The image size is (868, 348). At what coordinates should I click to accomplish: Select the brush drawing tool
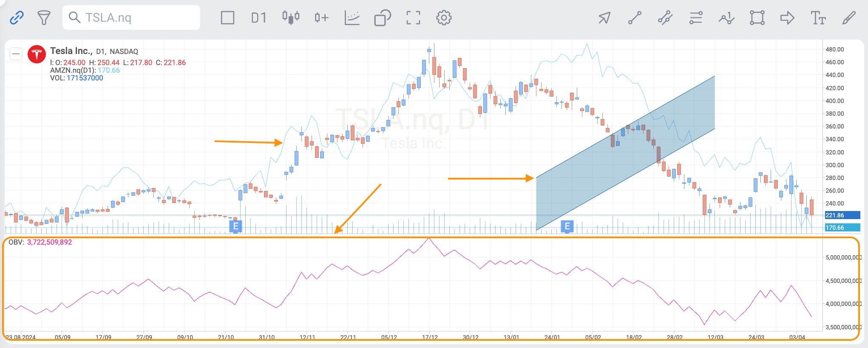click(848, 18)
